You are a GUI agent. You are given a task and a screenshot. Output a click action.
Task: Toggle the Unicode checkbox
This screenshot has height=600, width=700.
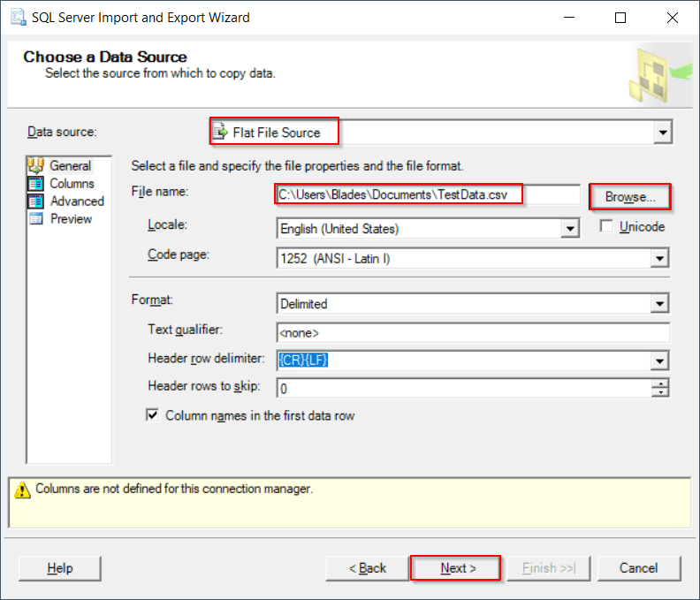tap(606, 226)
